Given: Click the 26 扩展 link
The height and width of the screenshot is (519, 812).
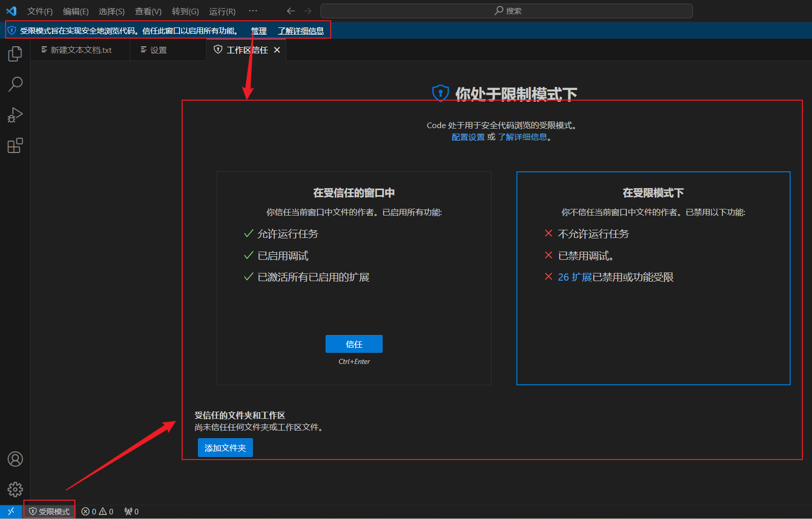Looking at the screenshot, I should pyautogui.click(x=575, y=277).
